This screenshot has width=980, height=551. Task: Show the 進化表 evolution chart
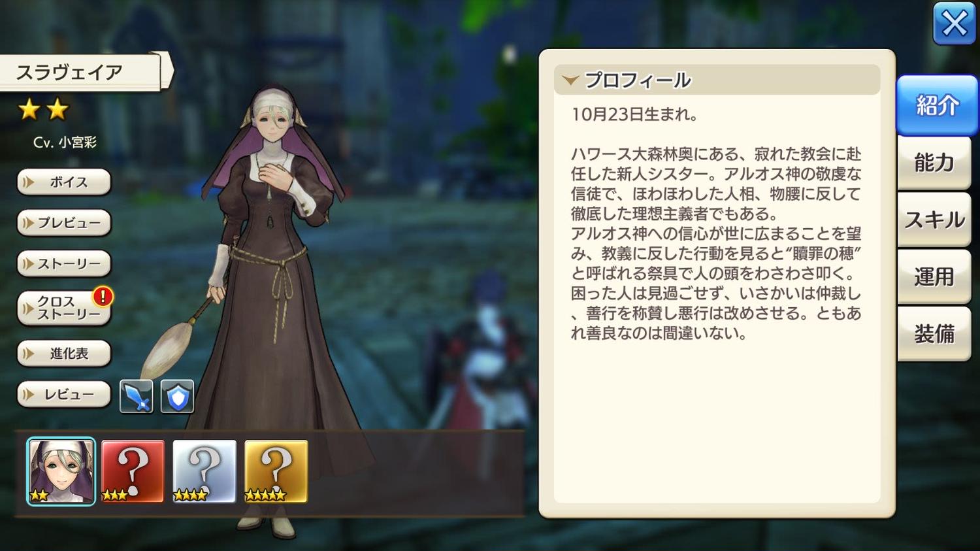64,354
